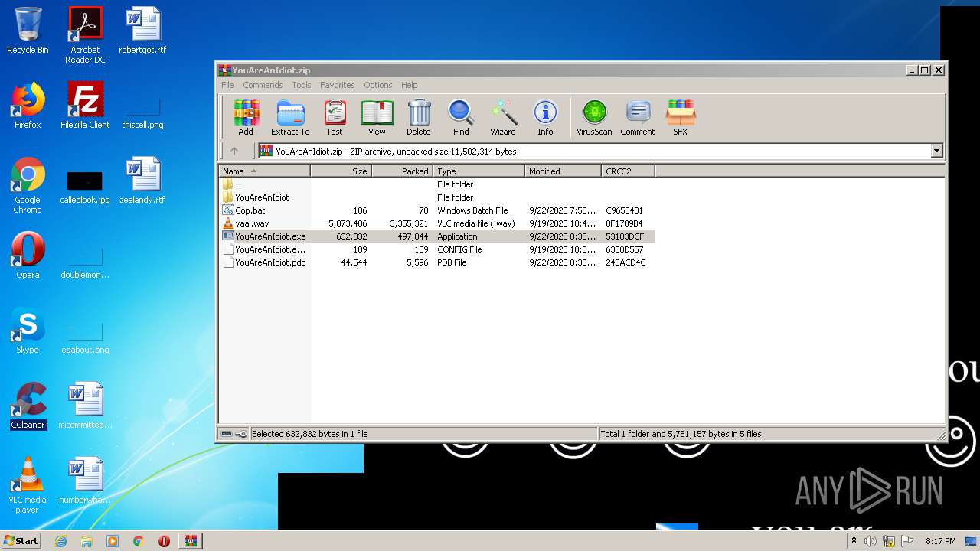This screenshot has width=980, height=551.
Task: Open Acrobat Reader DC desktop icon
Action: pos(85,35)
